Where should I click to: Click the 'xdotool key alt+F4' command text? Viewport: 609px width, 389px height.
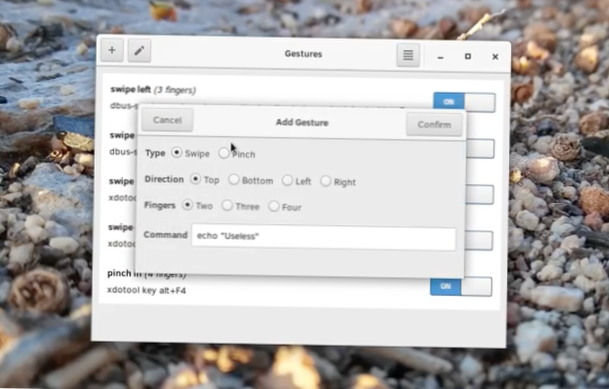pyautogui.click(x=146, y=290)
